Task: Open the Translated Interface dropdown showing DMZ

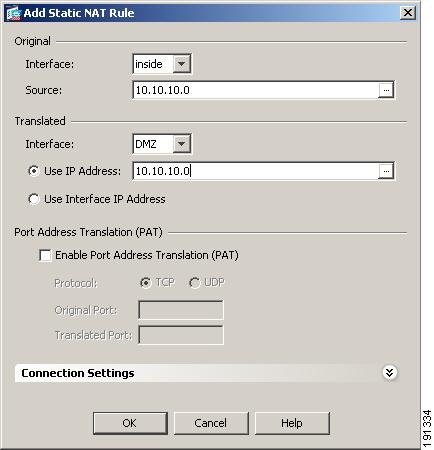Action: tap(162, 144)
